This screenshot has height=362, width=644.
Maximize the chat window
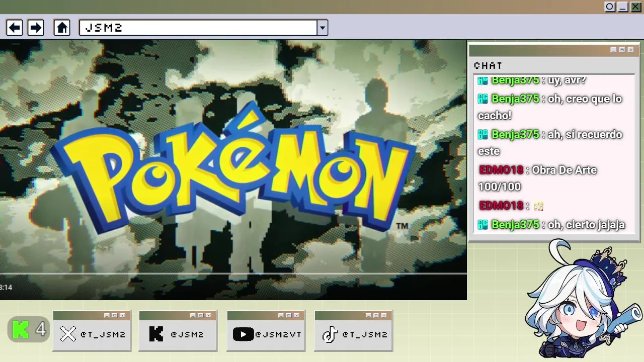click(x=622, y=50)
